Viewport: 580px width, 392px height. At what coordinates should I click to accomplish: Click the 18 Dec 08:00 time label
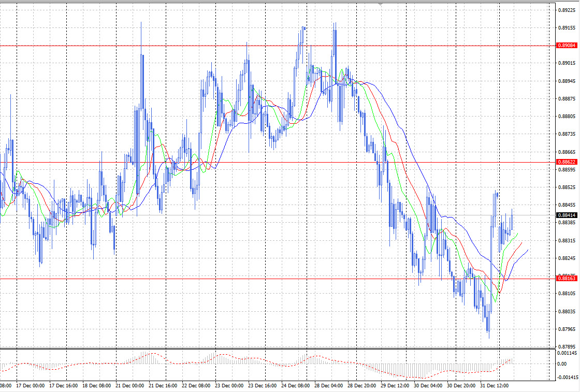click(x=96, y=386)
